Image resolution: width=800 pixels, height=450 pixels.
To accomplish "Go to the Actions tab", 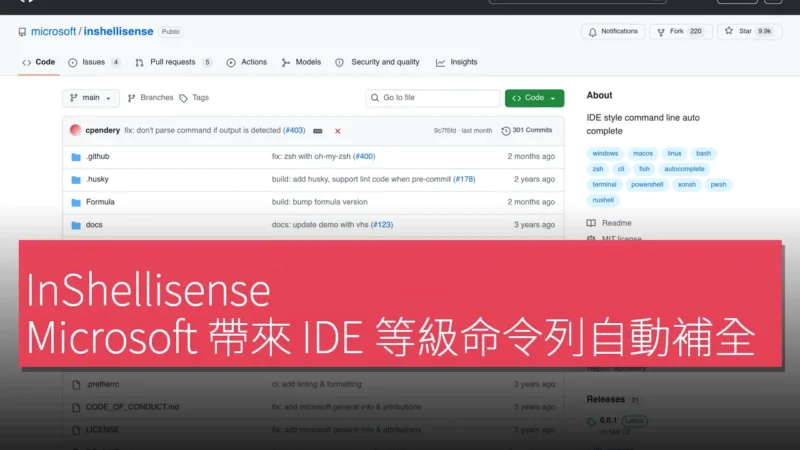I will coord(247,62).
